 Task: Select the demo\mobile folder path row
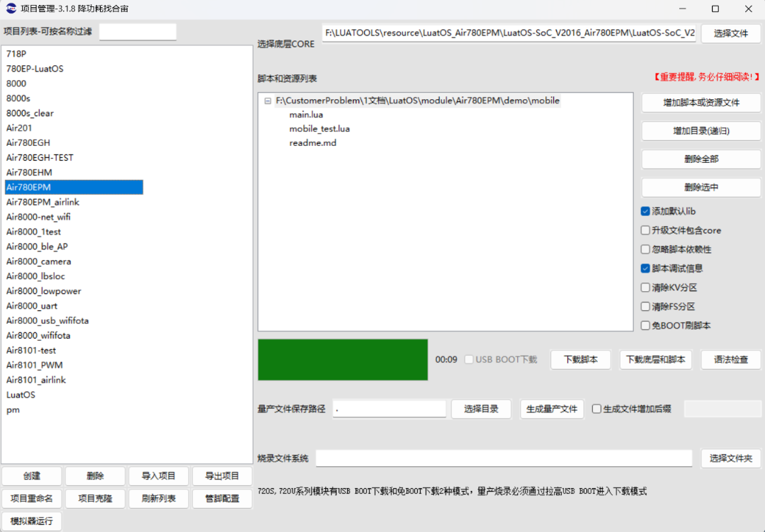[x=418, y=101]
